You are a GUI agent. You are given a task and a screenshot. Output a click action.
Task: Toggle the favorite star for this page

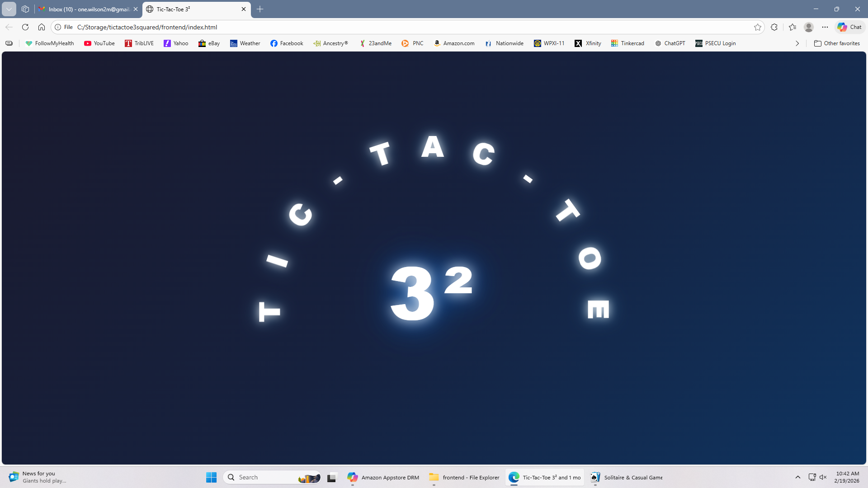(758, 27)
